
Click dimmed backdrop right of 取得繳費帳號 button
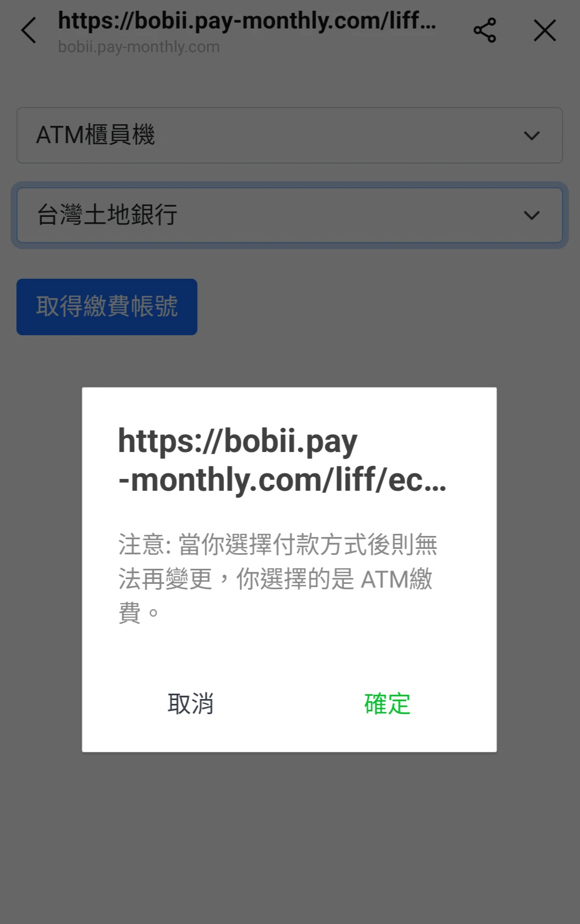coord(388,307)
